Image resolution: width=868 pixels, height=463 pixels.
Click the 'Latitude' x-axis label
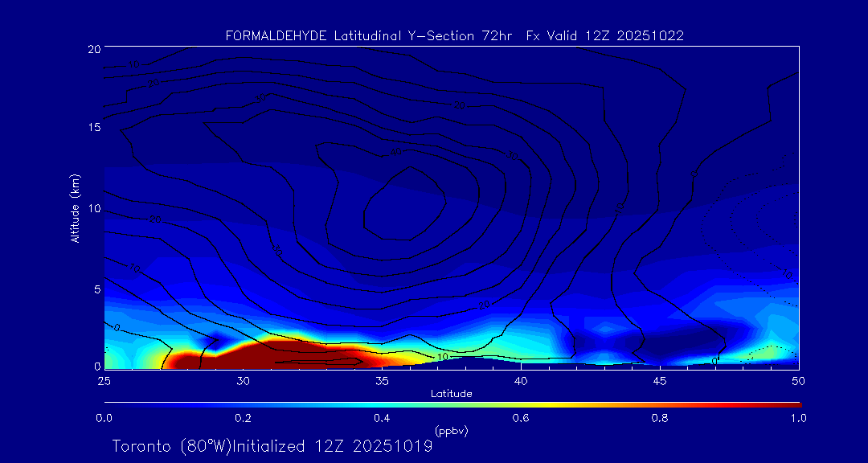coord(452,393)
